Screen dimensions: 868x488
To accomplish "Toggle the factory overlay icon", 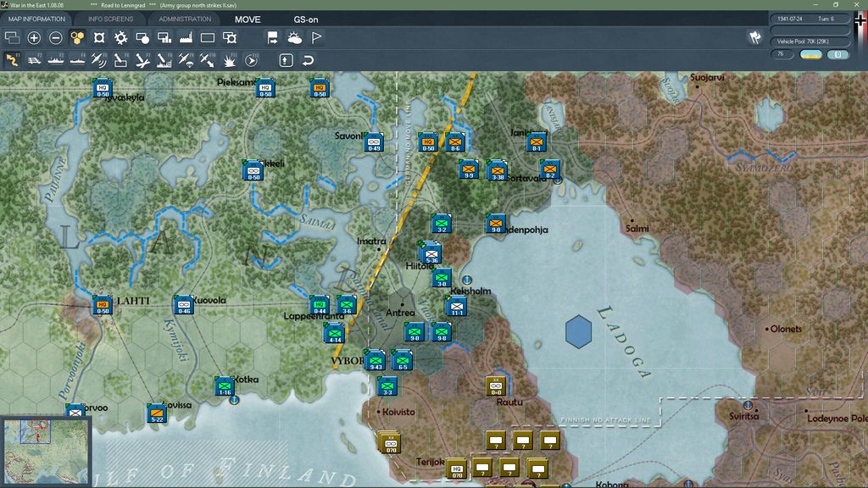I will click(186, 37).
